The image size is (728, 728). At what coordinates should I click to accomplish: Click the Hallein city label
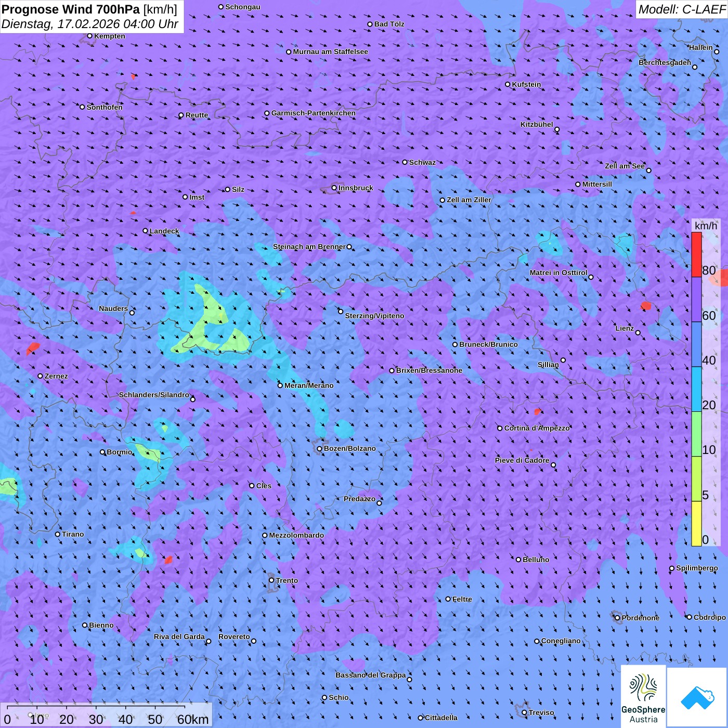click(x=700, y=47)
